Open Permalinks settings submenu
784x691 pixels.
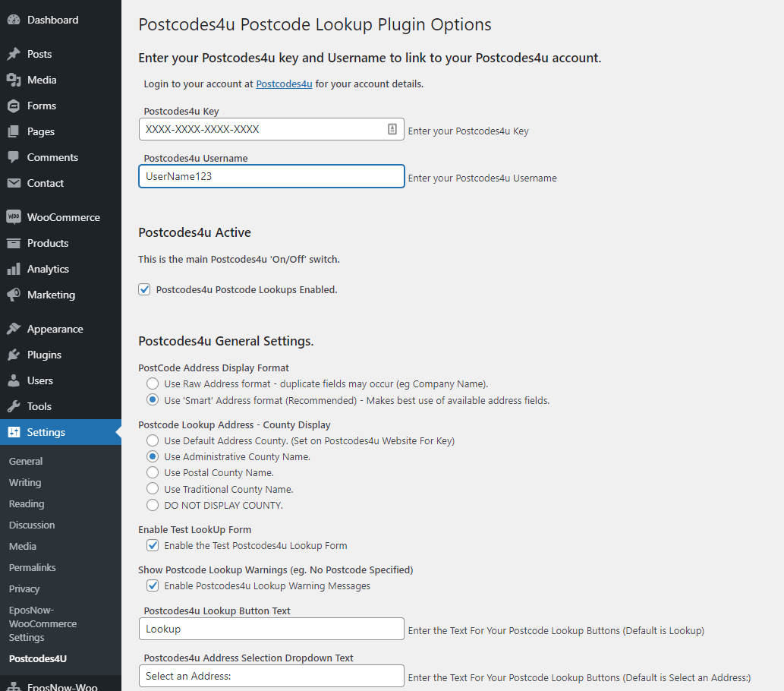click(33, 567)
